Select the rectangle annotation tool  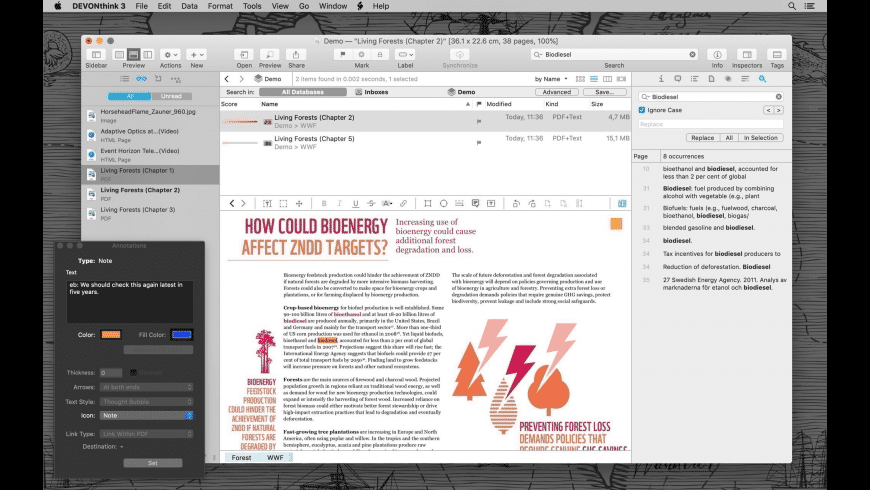tap(427, 204)
